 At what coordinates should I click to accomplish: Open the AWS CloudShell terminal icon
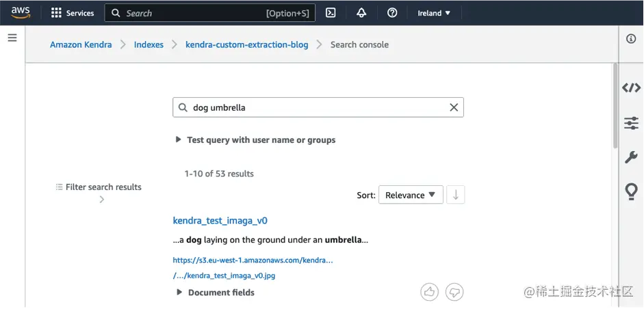coord(331,13)
